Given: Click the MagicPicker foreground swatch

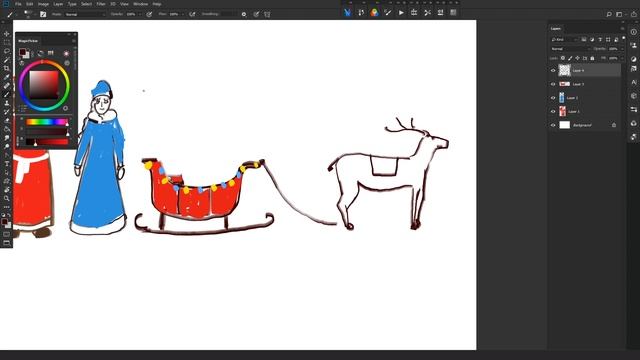Looking at the screenshot, I should point(22,52).
